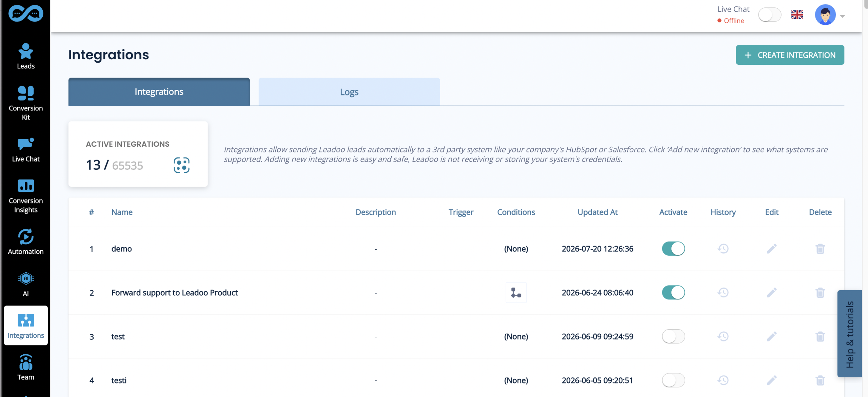Open Conversion Insights
This screenshot has width=868, height=397.
click(x=26, y=196)
